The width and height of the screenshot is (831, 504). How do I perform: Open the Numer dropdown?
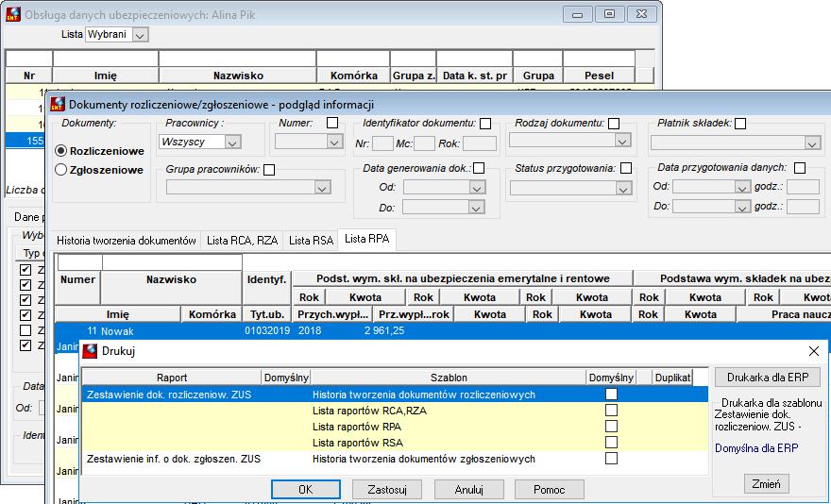click(x=334, y=142)
